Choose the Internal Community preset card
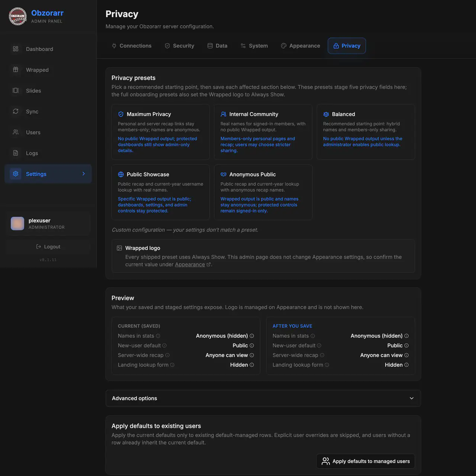 point(263,132)
